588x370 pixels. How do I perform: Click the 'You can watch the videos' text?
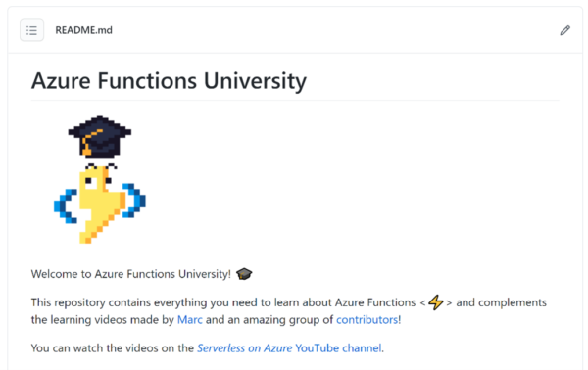[x=112, y=348]
